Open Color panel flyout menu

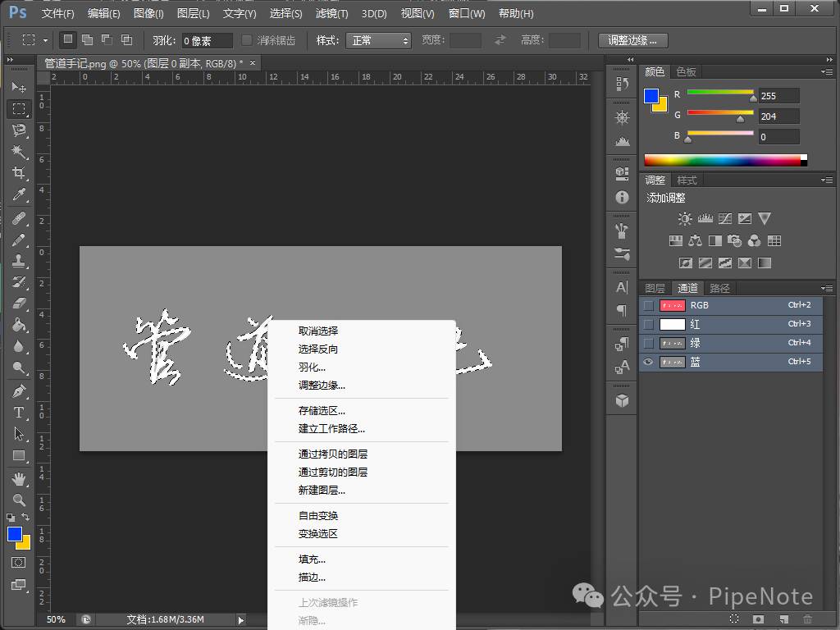[x=827, y=72]
